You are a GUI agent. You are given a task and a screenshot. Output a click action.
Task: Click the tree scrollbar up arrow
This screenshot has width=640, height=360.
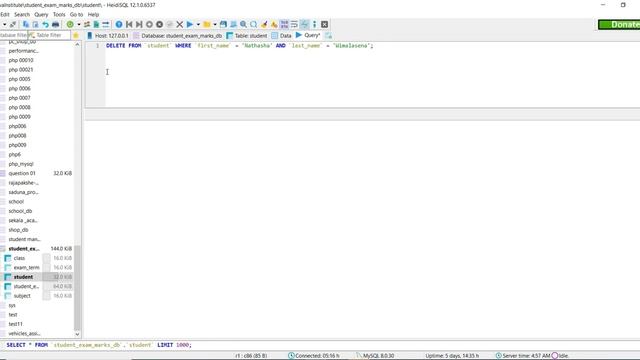[x=78, y=44]
